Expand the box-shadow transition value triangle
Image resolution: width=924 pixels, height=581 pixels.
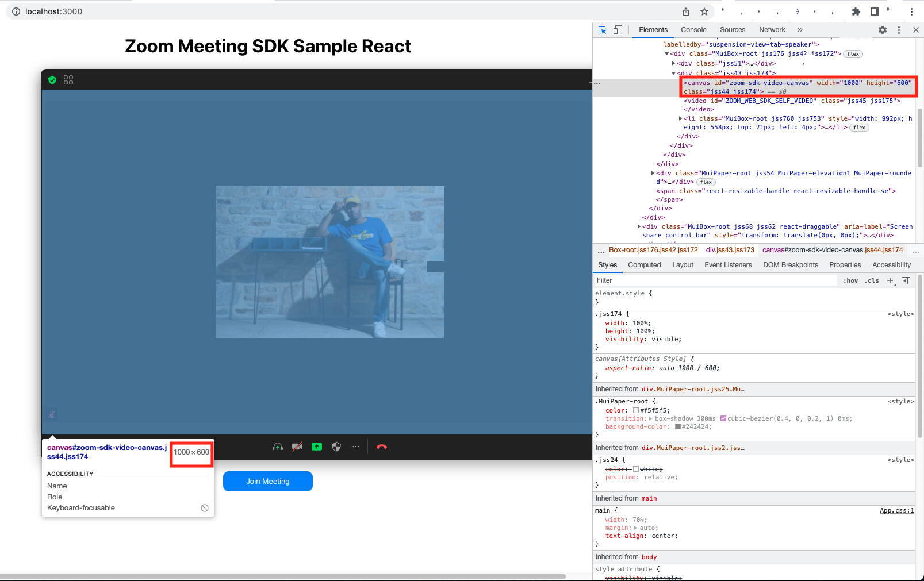pos(651,419)
